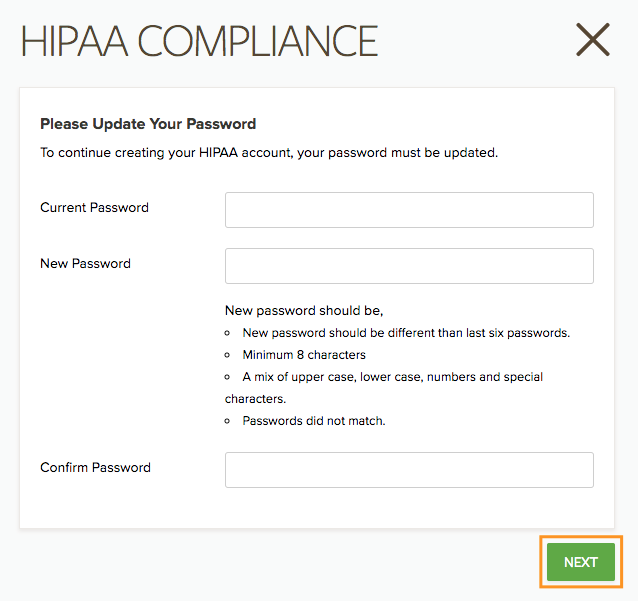Select the Confirm Password input field
The width and height of the screenshot is (638, 601).
[409, 470]
